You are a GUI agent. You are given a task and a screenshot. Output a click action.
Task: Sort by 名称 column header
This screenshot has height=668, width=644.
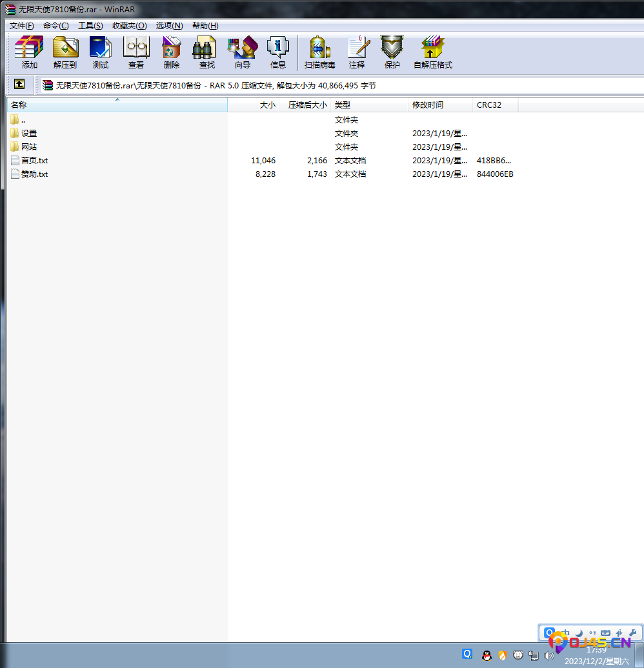117,105
